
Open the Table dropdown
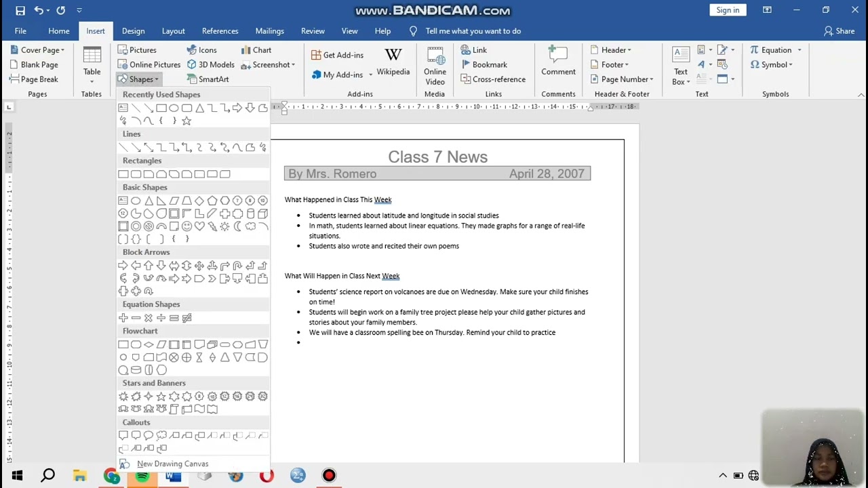[92, 65]
